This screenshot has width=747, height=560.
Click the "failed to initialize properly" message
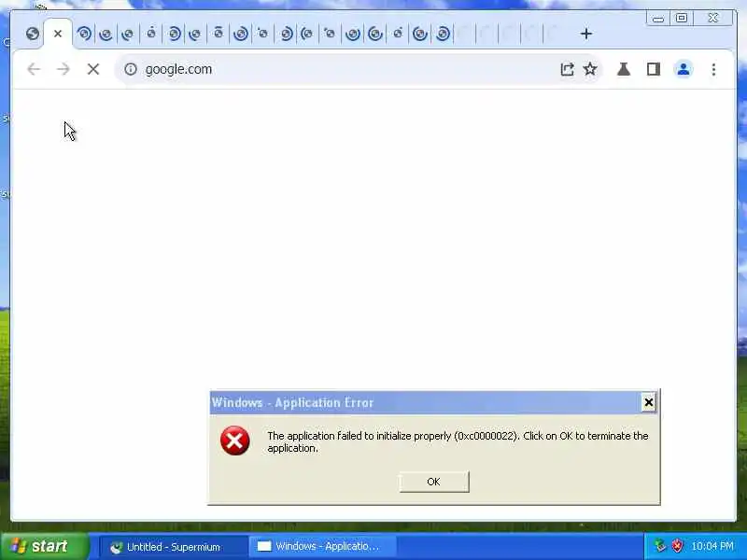tap(458, 441)
